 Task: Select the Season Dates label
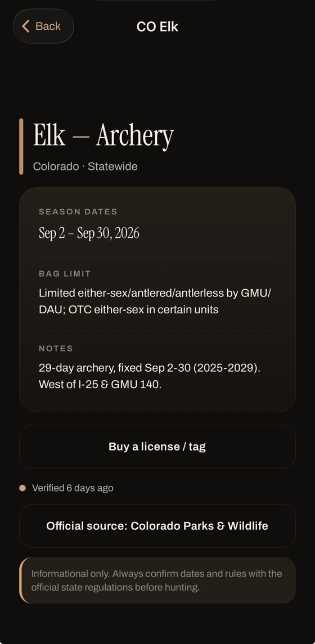pyautogui.click(x=78, y=212)
